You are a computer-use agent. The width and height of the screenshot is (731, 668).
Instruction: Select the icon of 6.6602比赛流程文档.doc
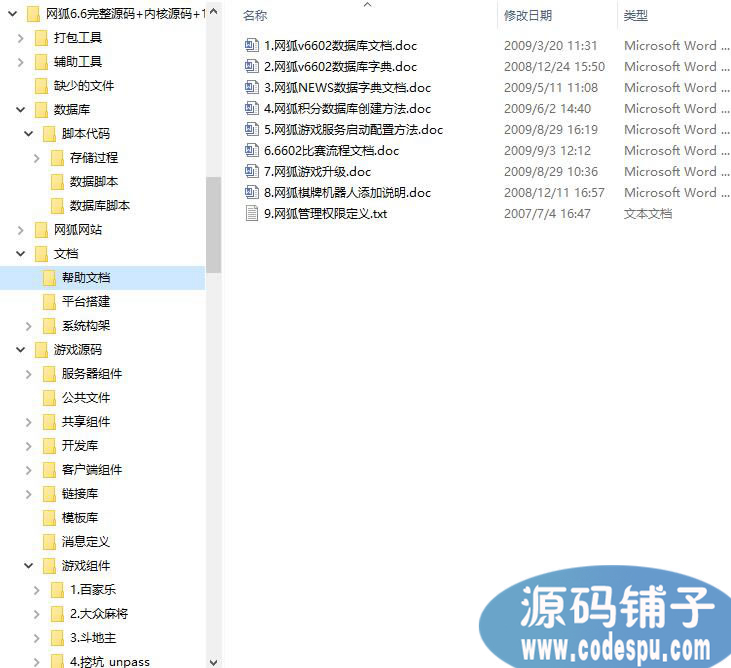(252, 150)
